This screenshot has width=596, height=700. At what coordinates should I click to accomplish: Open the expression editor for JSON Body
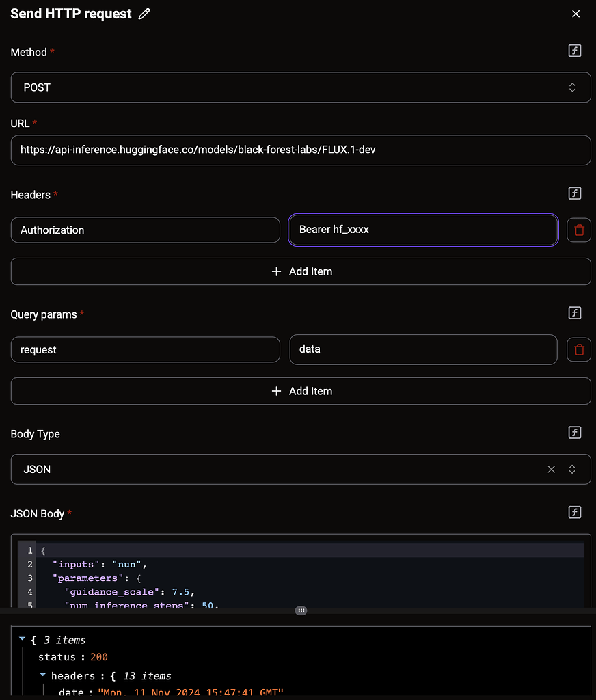574,512
